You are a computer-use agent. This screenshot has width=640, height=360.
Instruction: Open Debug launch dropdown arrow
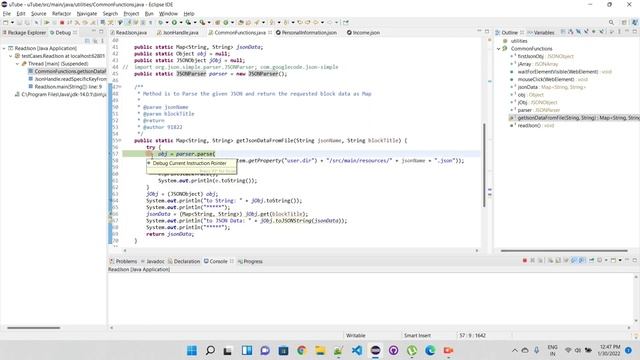coord(167,22)
